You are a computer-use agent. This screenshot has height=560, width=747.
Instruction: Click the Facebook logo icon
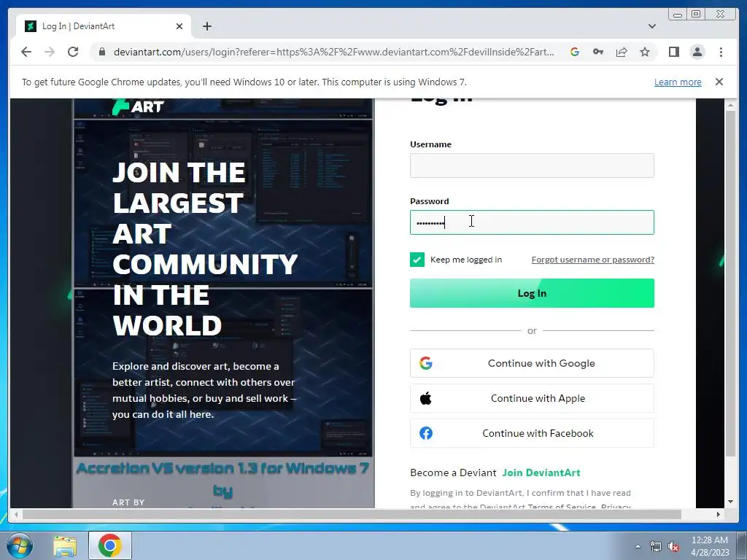(x=426, y=433)
